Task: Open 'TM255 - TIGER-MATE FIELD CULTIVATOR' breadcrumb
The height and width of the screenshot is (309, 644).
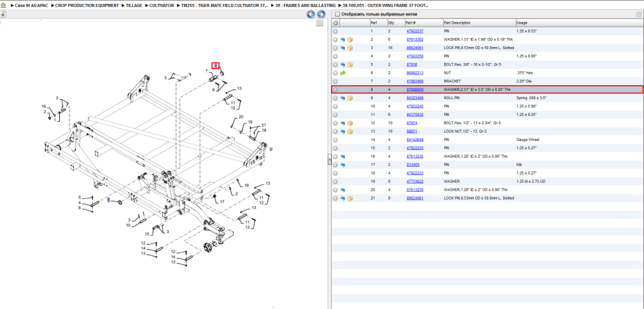Action: pos(225,6)
